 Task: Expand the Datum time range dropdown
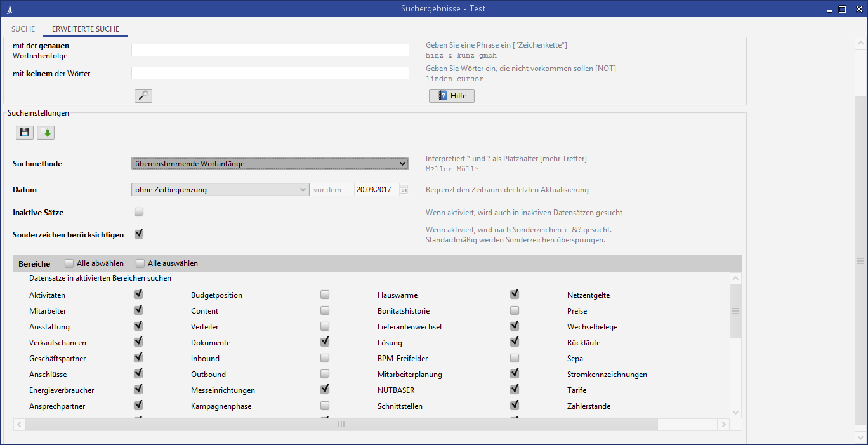pyautogui.click(x=220, y=189)
